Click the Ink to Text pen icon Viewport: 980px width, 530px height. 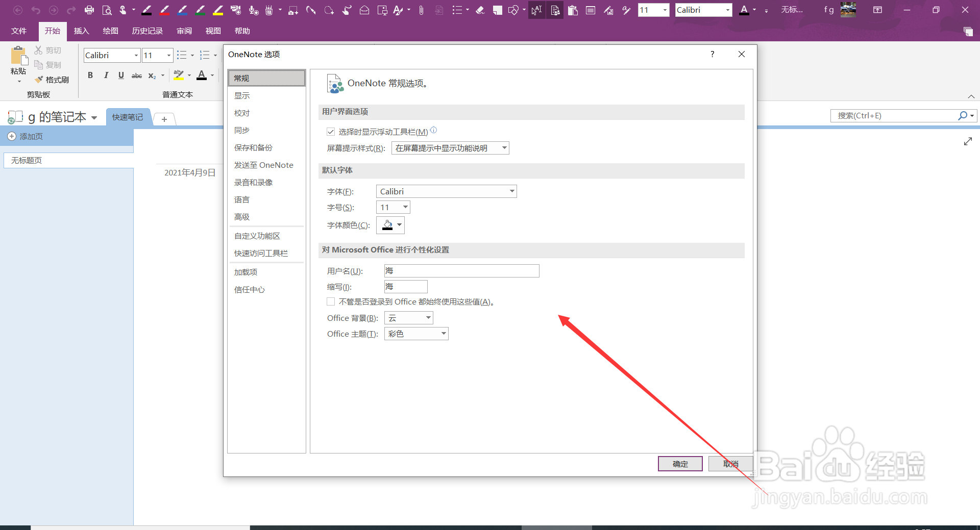click(x=626, y=10)
